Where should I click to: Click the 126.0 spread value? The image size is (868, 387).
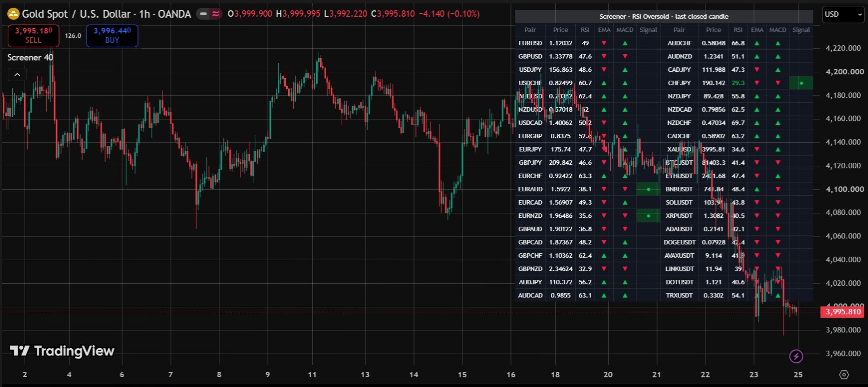click(73, 36)
